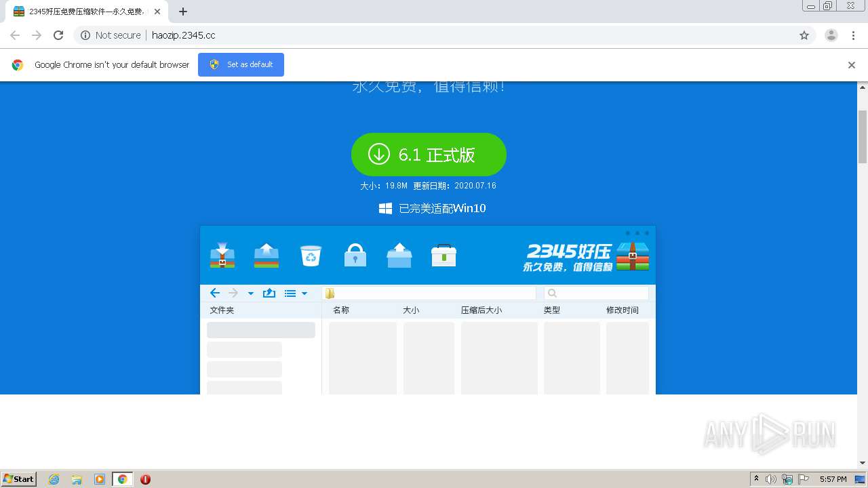The image size is (868, 488).
Task: Click the 文件夹 panel label
Action: pos(222,310)
